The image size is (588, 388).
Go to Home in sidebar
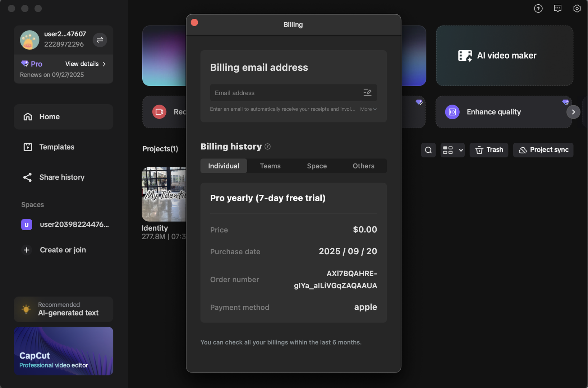(x=64, y=117)
